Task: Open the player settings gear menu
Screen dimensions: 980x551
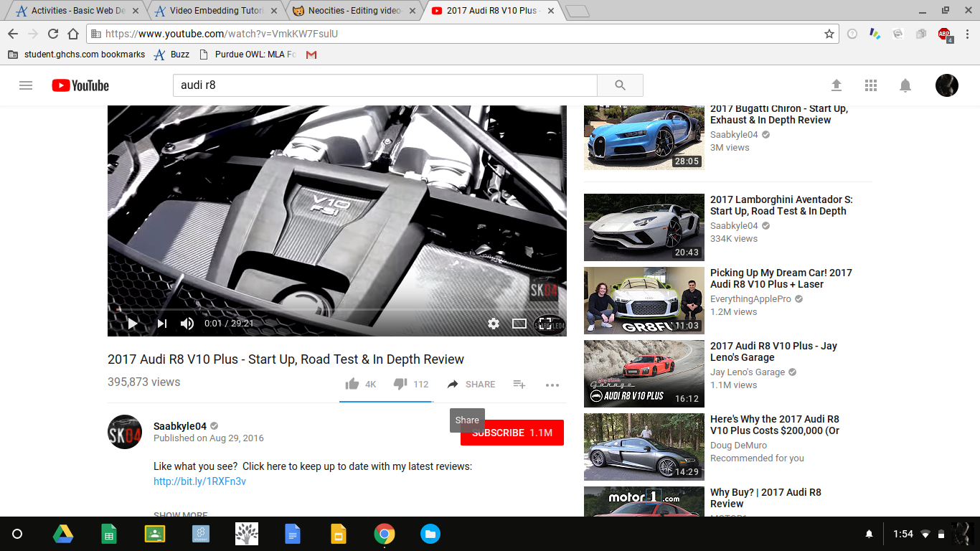Action: tap(494, 324)
